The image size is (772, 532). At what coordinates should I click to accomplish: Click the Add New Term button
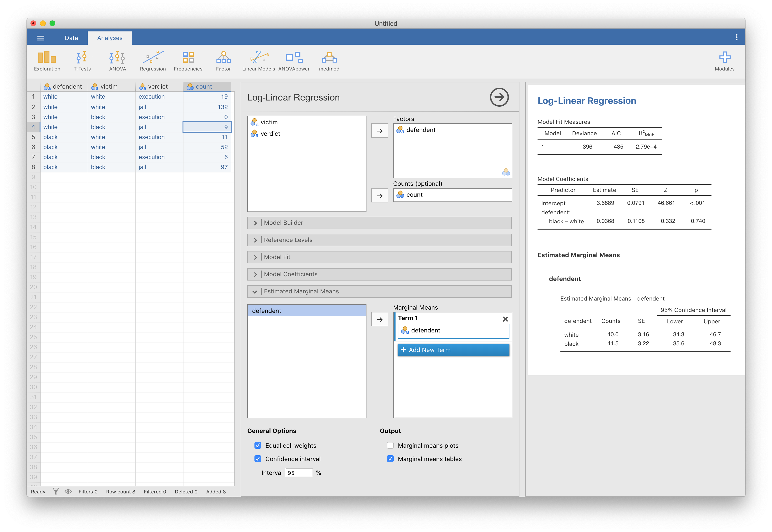tap(453, 350)
